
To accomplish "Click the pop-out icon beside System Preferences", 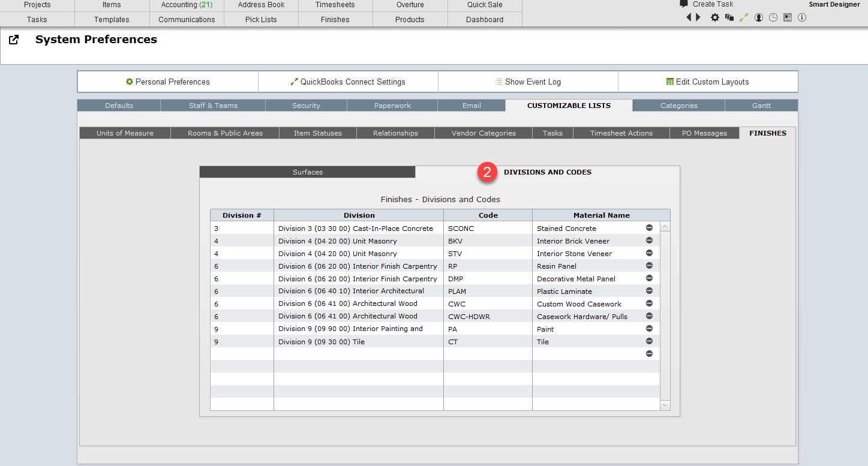I will [x=14, y=40].
